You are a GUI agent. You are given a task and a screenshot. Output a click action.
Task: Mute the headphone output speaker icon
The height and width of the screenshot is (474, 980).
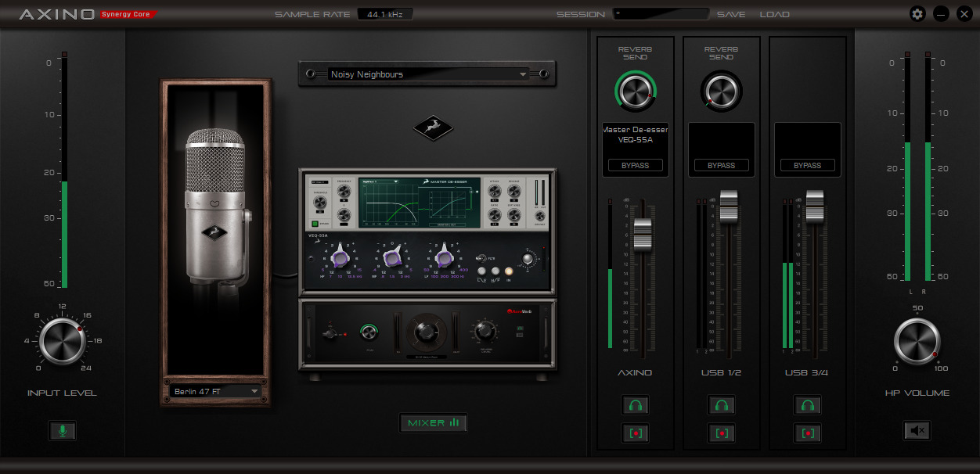click(x=917, y=430)
